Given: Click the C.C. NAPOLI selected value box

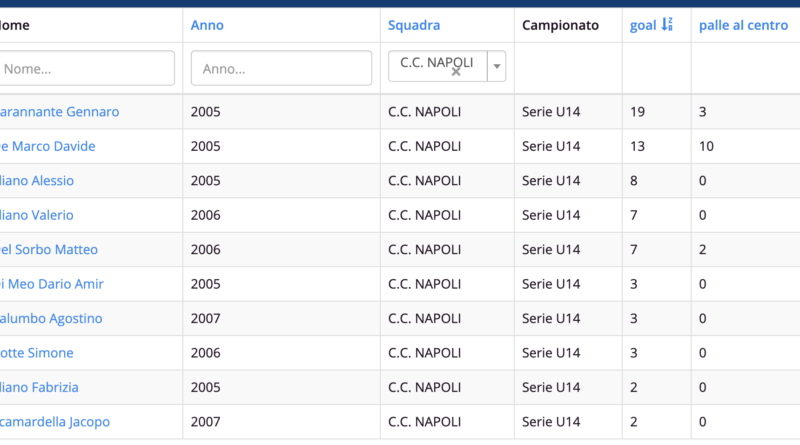Looking at the screenshot, I should tap(437, 66).
